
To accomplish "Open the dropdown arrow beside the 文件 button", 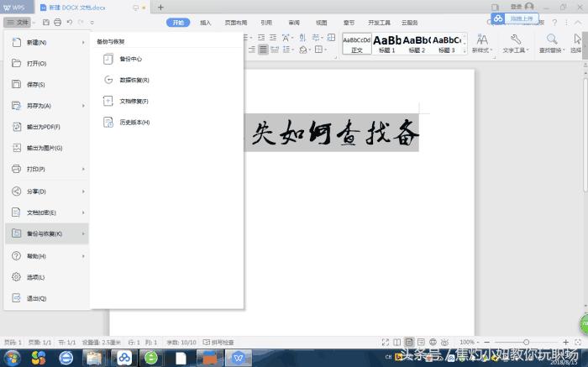I will 34,23.
